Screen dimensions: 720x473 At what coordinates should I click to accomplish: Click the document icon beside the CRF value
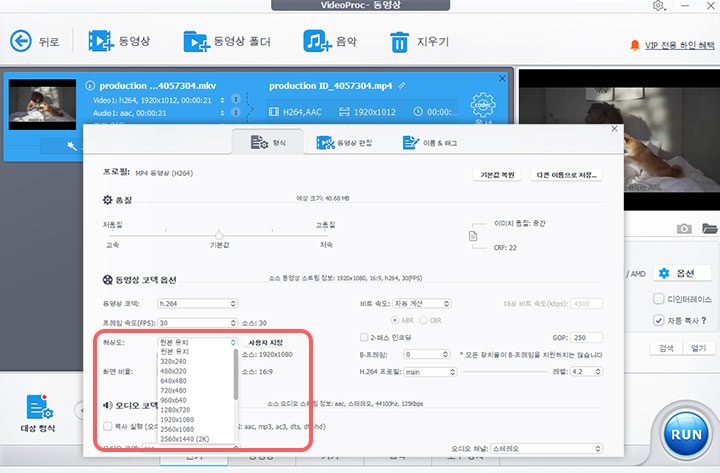(x=473, y=236)
